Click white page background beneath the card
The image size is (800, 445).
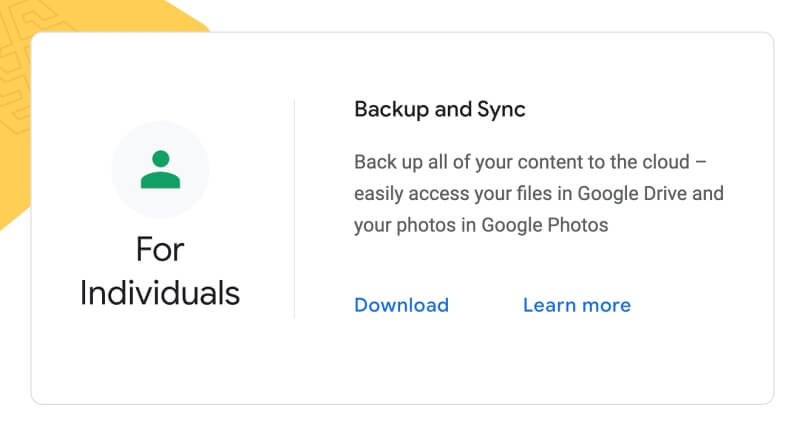[400, 426]
